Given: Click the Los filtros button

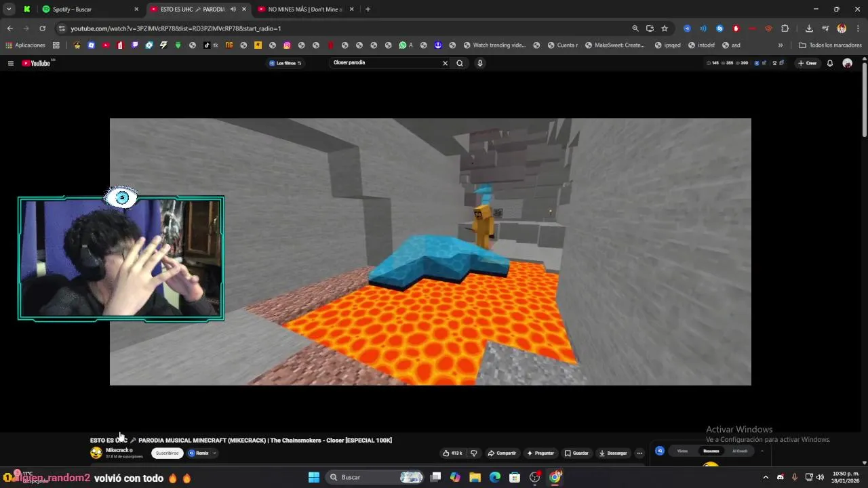Looking at the screenshot, I should click(x=285, y=63).
